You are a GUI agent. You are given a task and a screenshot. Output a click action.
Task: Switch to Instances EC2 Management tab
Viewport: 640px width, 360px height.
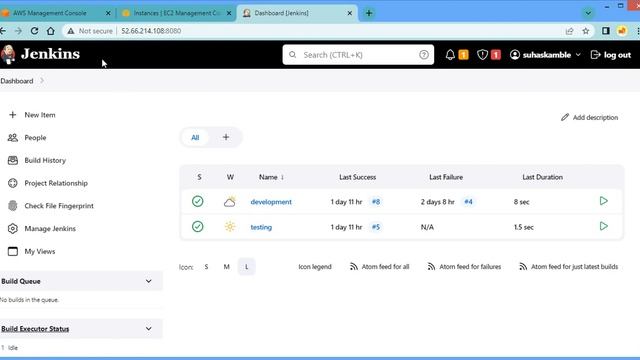pyautogui.click(x=177, y=13)
